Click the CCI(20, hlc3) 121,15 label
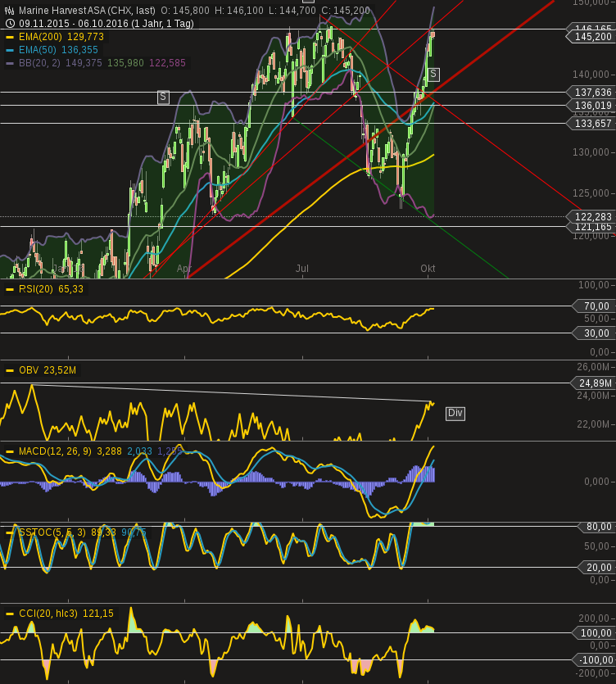The width and height of the screenshot is (616, 684). pyautogui.click(x=66, y=614)
